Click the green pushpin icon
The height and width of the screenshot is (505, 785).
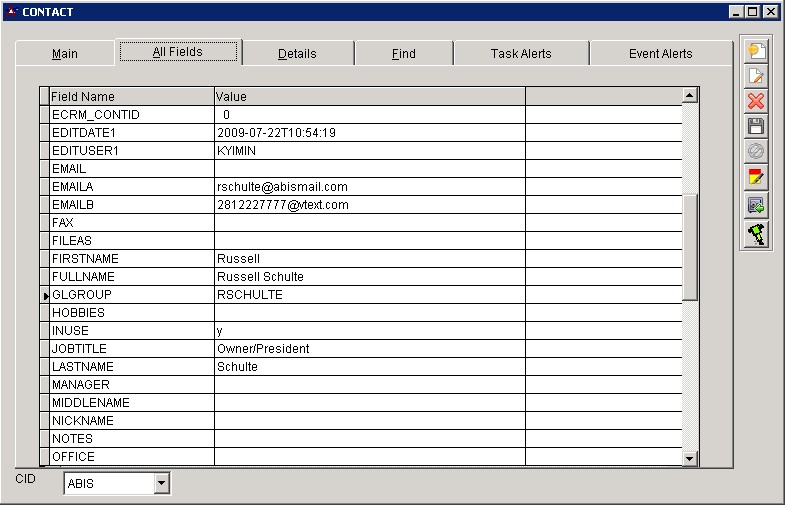(756, 234)
